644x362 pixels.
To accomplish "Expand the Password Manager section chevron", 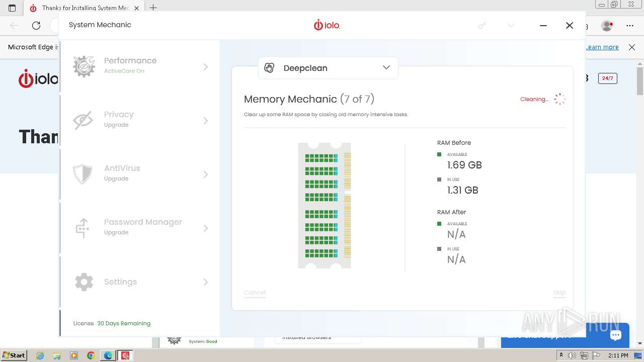I will [205, 228].
